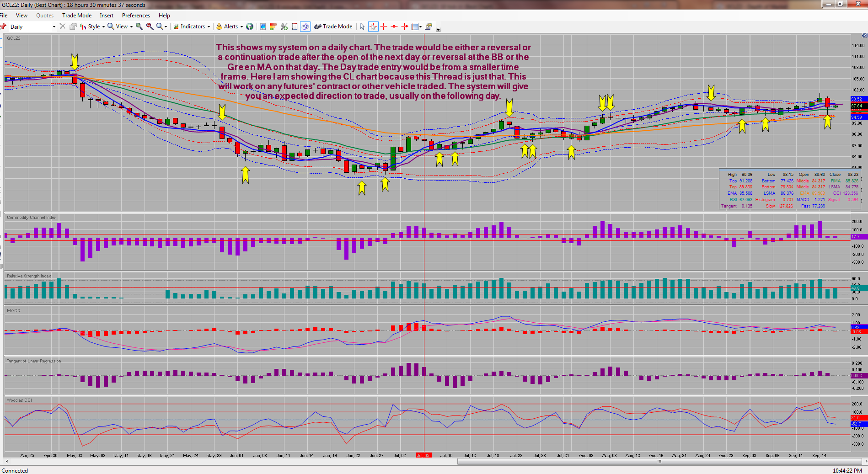Click the zoom-in magnifier with green plus
868x474 pixels.
(x=139, y=27)
